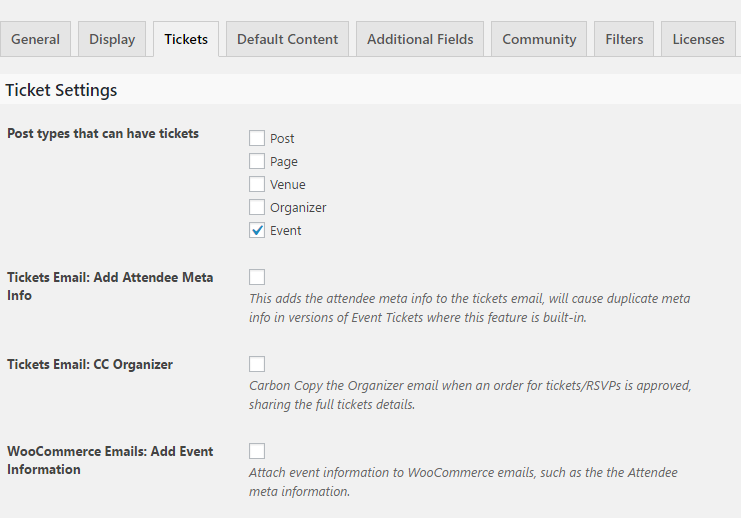The height and width of the screenshot is (518, 741).
Task: Click the Ticket Settings heading
Action: click(x=61, y=90)
